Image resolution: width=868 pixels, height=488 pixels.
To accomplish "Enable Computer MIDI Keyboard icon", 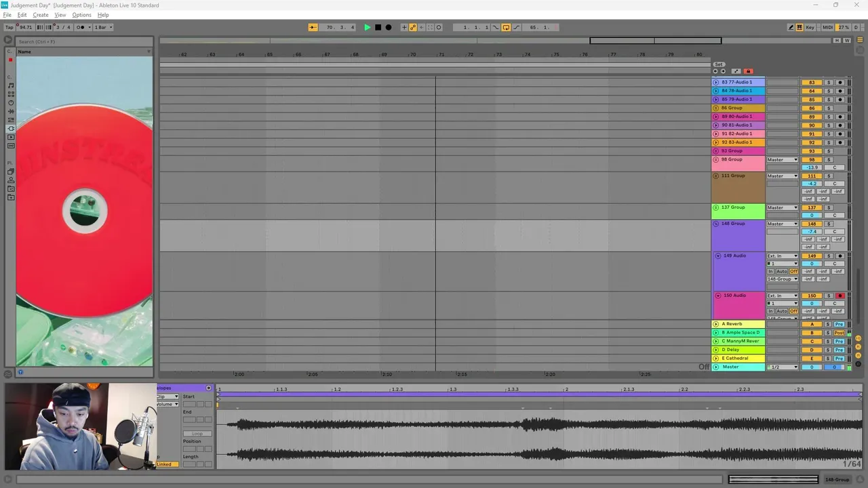I will coord(800,27).
